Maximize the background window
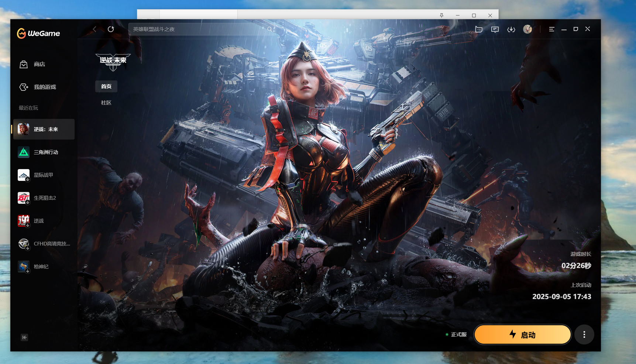The width and height of the screenshot is (636, 364). (474, 15)
